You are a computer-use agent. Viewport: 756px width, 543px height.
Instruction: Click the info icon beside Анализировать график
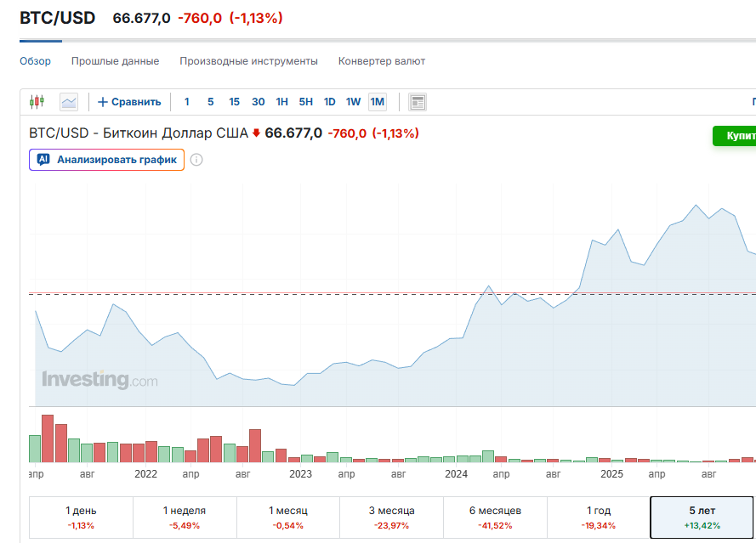196,160
